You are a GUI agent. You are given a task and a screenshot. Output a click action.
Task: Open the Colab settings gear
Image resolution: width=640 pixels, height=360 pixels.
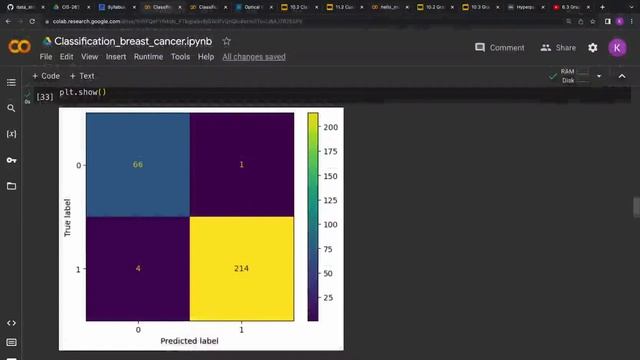593,48
